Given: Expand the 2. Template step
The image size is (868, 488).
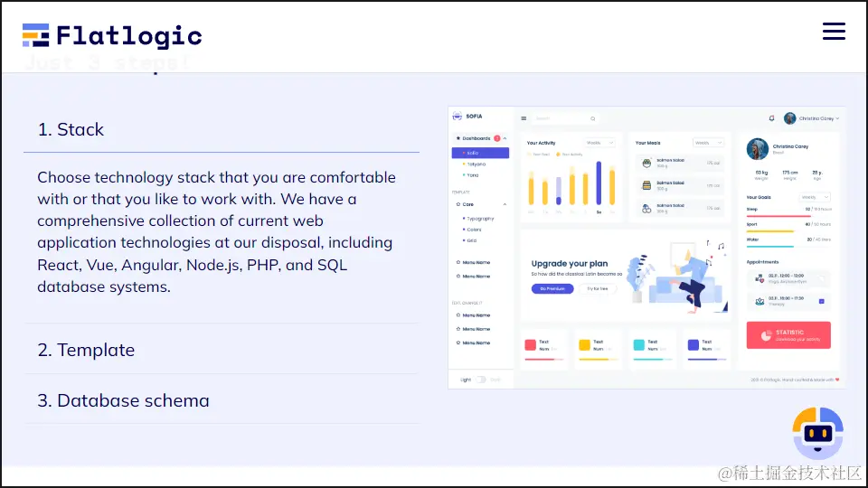Looking at the screenshot, I should (x=222, y=350).
